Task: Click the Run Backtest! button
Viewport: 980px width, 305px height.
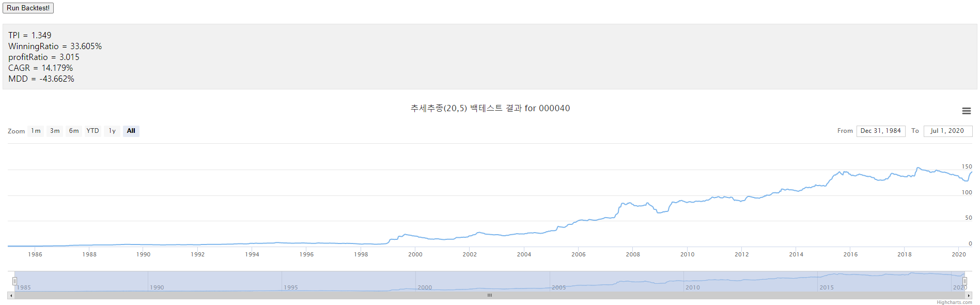Action: (28, 8)
